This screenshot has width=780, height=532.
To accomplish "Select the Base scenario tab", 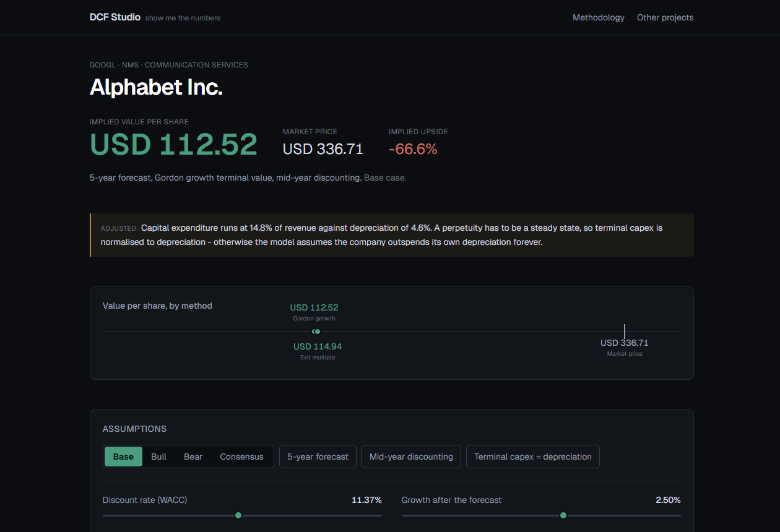I will click(123, 457).
